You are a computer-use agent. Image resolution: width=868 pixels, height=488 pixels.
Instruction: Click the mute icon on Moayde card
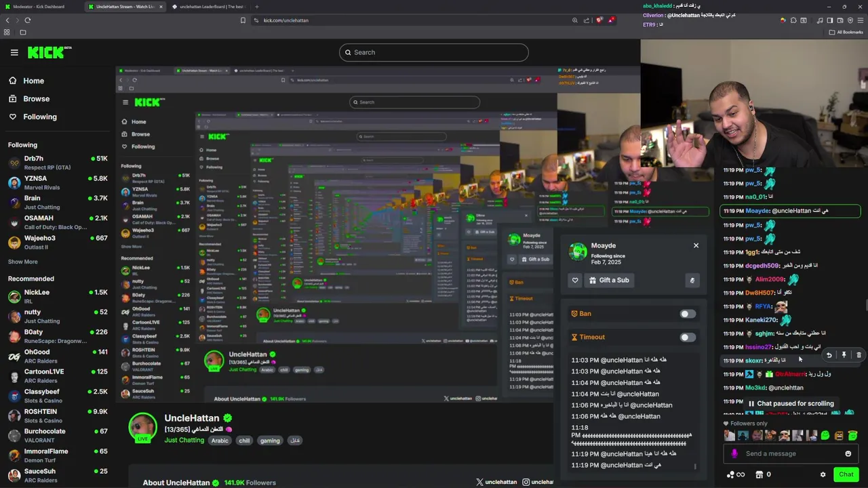point(692,280)
